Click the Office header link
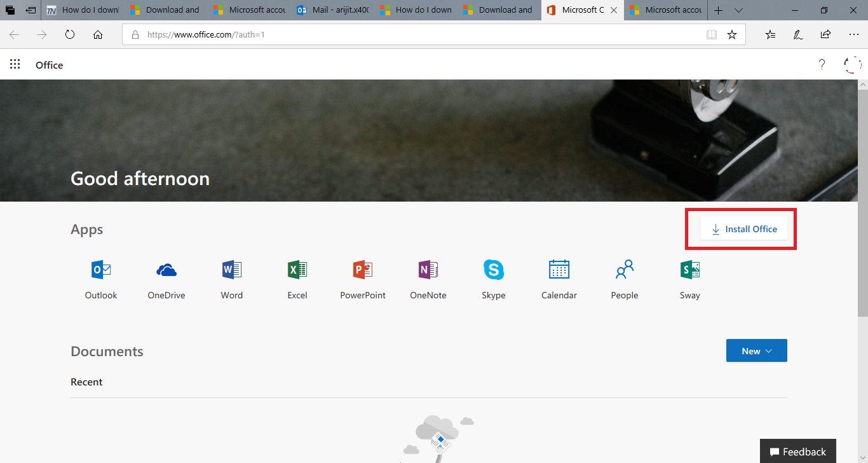The height and width of the screenshot is (463, 868). [49, 65]
